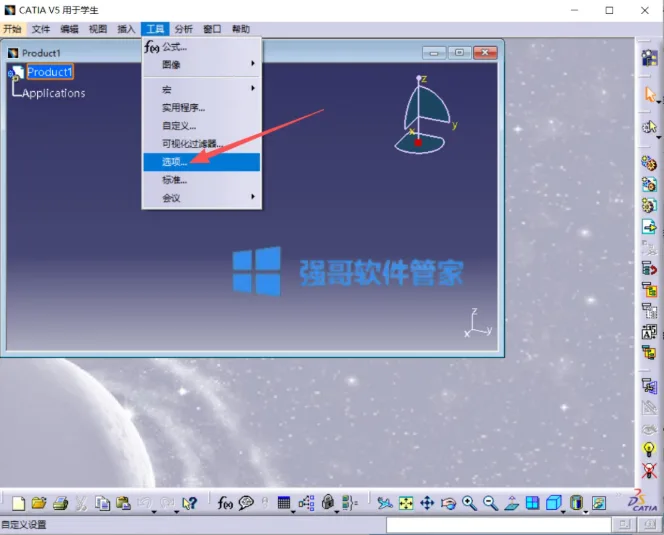This screenshot has width=664, height=535.
Task: Open the 窗口 menu
Action: click(212, 29)
